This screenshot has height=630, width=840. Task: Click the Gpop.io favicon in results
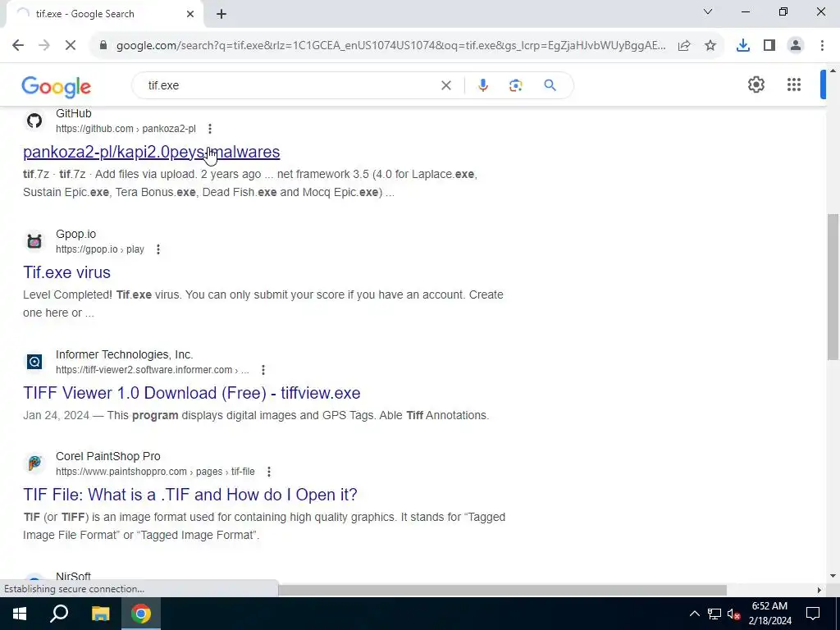(34, 241)
